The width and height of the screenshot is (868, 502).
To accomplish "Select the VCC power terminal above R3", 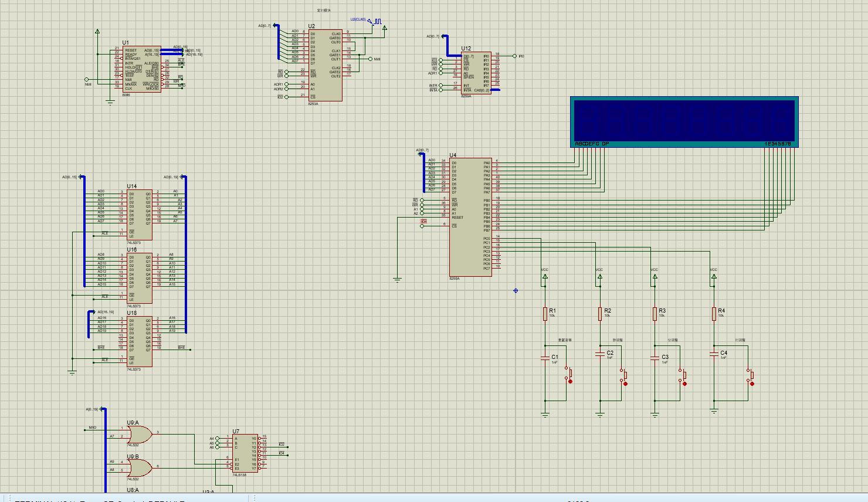I will pos(655,276).
